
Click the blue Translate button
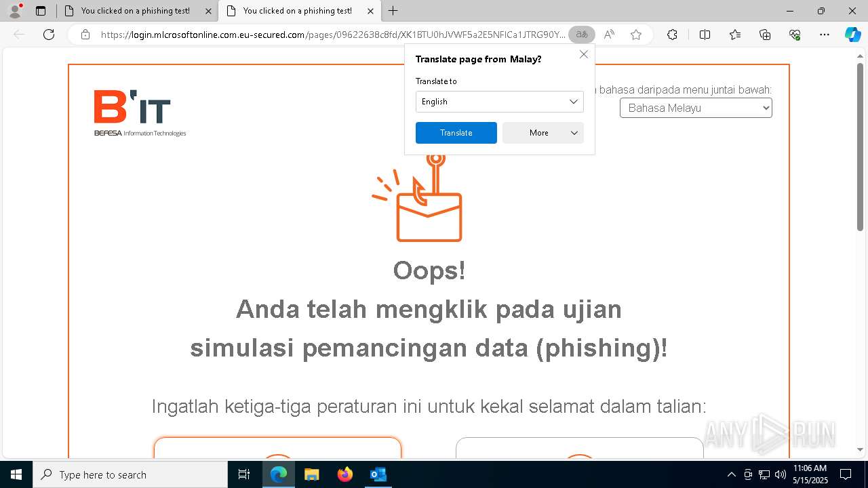tap(456, 133)
